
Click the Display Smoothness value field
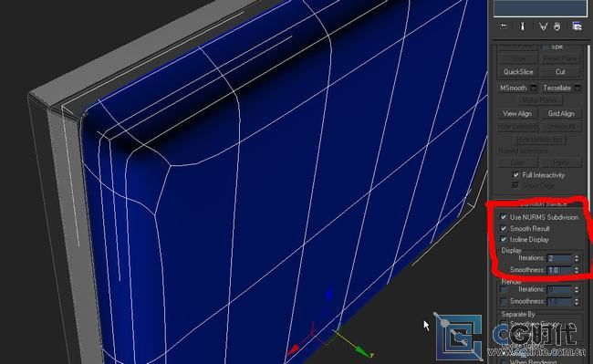click(560, 270)
